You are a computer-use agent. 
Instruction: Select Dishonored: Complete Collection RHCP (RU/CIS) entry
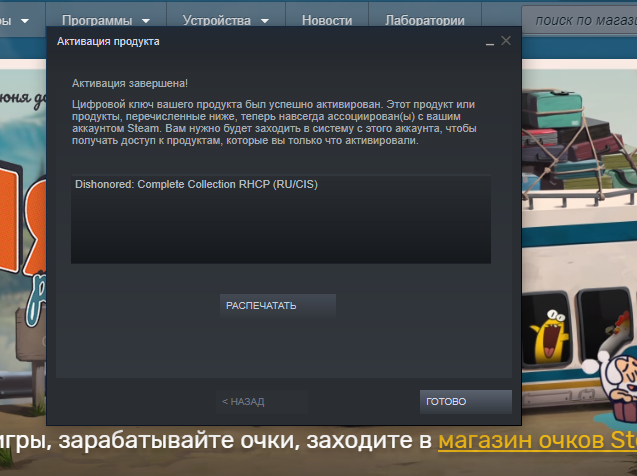pyautogui.click(x=196, y=184)
